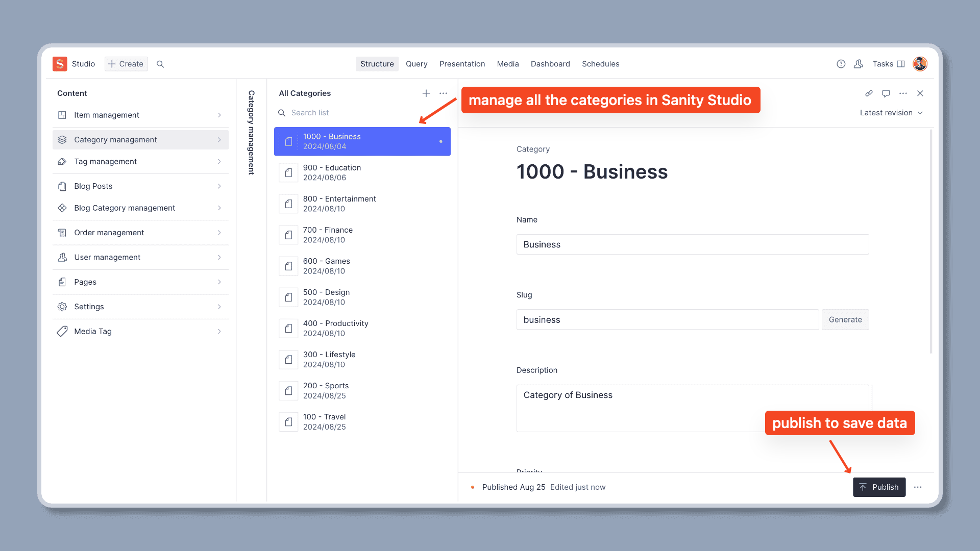Expand Item management section
The width and height of the screenshot is (980, 551).
coord(140,115)
